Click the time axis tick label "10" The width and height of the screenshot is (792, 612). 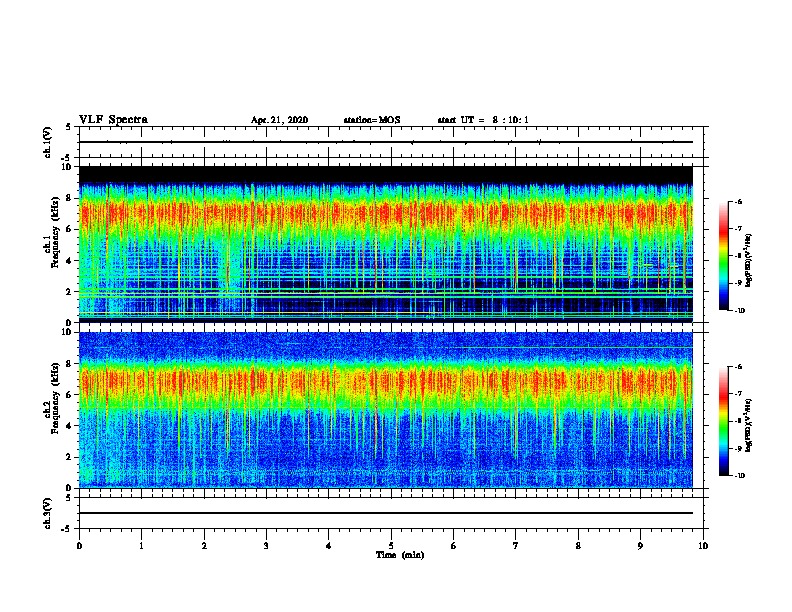(703, 546)
